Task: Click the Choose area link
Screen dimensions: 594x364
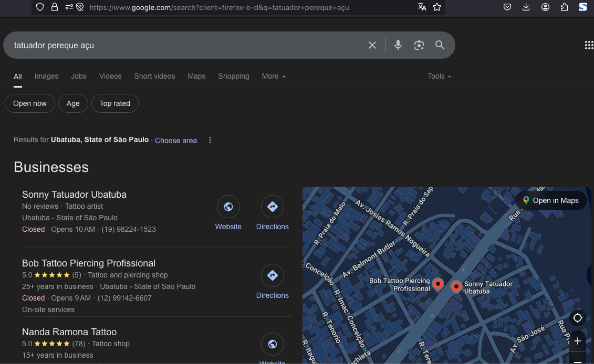Action: pos(175,141)
